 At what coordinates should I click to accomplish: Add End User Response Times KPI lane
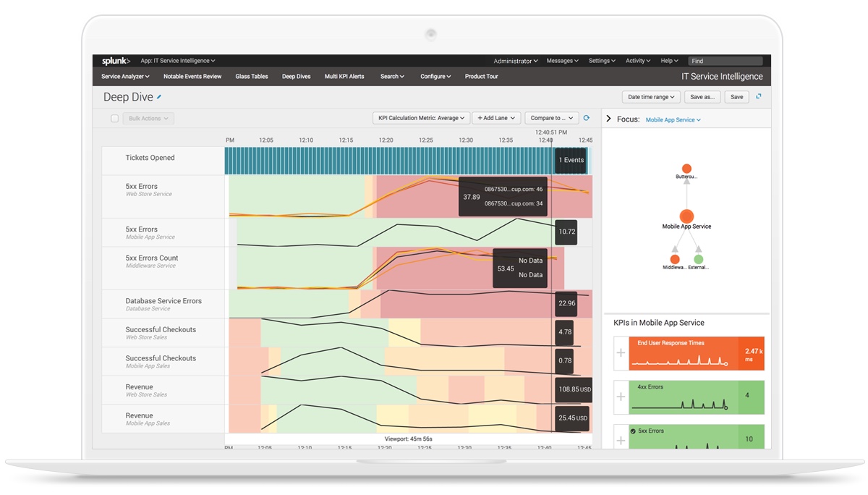620,353
